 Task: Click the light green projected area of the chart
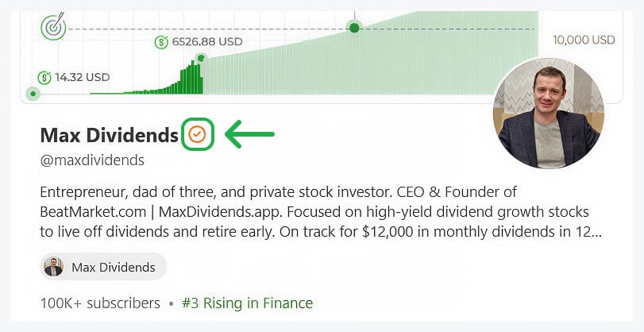(369, 66)
